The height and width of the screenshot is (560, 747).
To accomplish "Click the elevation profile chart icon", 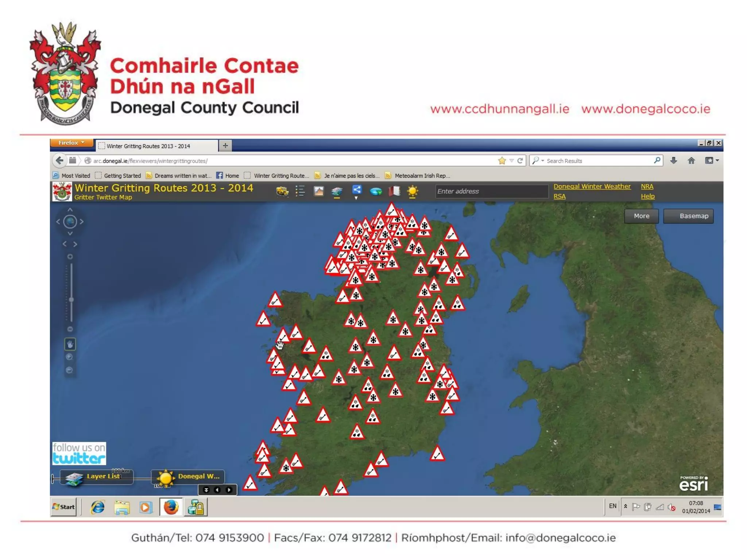I will click(318, 191).
